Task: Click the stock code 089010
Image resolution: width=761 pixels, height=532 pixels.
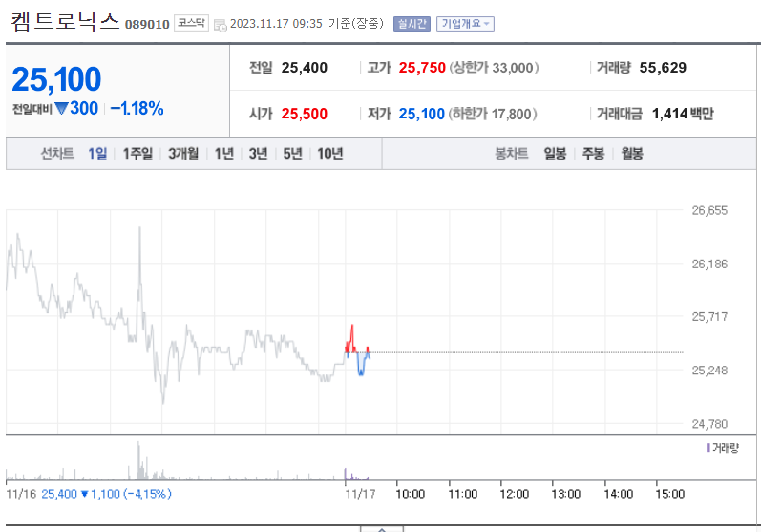Action: tap(147, 24)
